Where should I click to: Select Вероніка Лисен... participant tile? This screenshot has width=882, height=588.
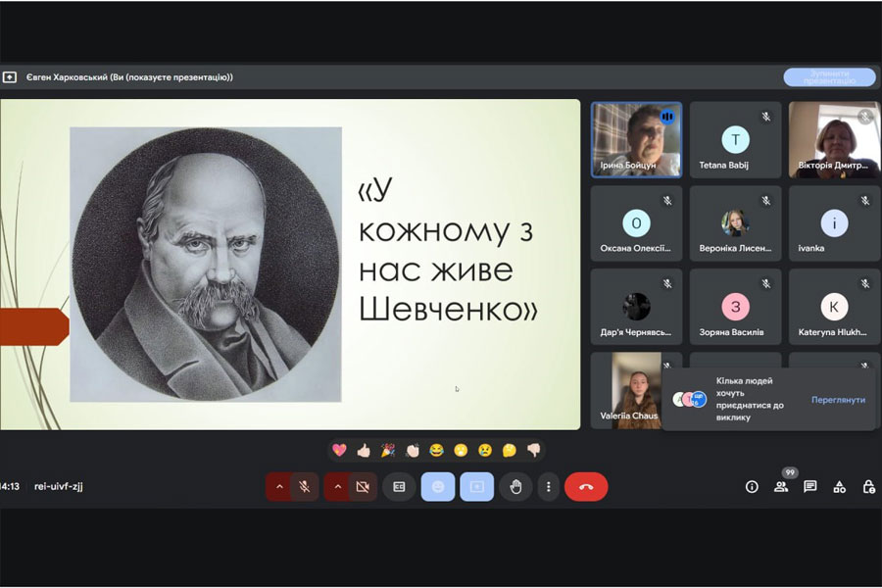click(x=735, y=223)
